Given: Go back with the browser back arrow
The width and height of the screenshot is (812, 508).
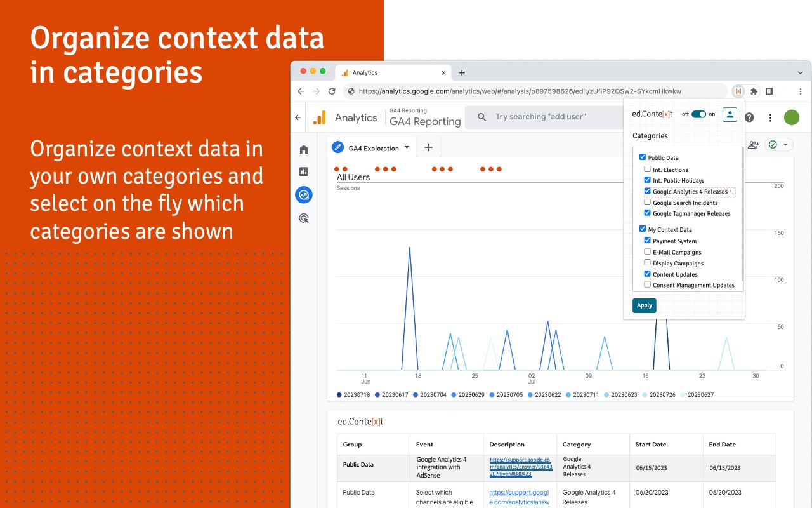Looking at the screenshot, I should [x=301, y=91].
